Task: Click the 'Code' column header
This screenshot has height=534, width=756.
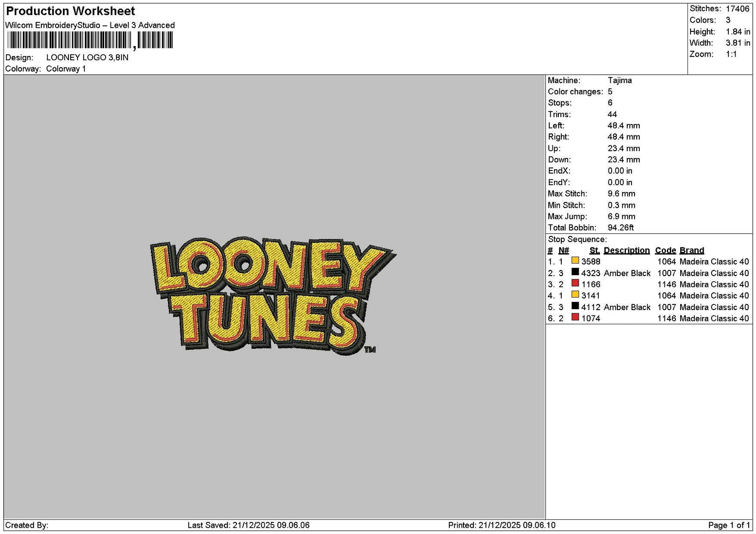Action: point(665,251)
